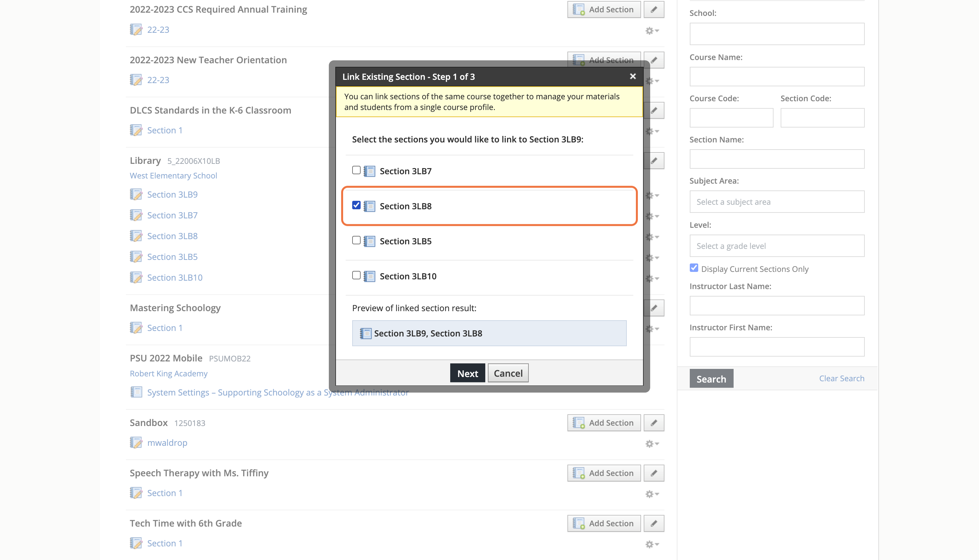Check the Section 3LB10 checkbox
This screenshot has width=979, height=560.
(356, 275)
